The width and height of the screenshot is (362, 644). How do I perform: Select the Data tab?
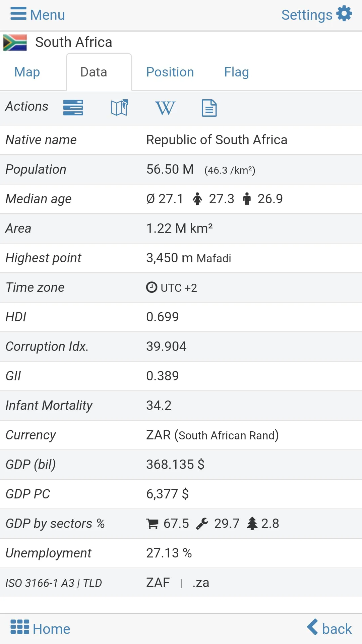coord(94,72)
